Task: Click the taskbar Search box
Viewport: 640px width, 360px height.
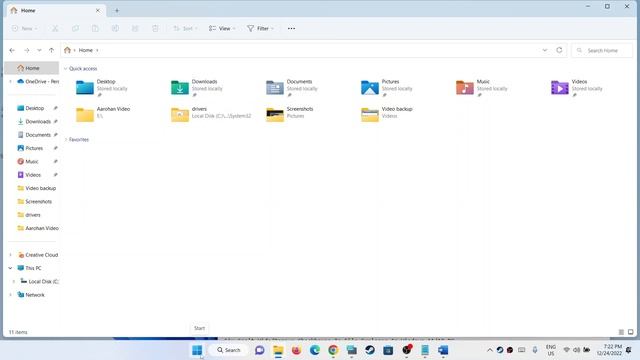Action: (x=229, y=350)
